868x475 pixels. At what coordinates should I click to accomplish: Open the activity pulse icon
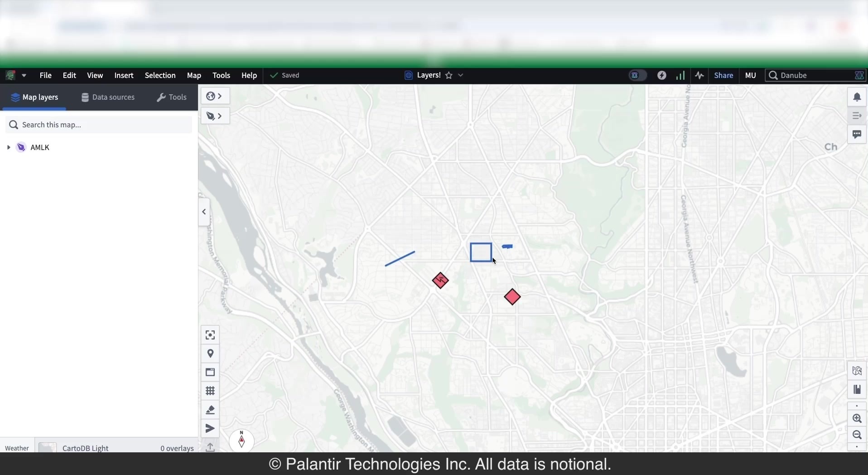coord(700,75)
